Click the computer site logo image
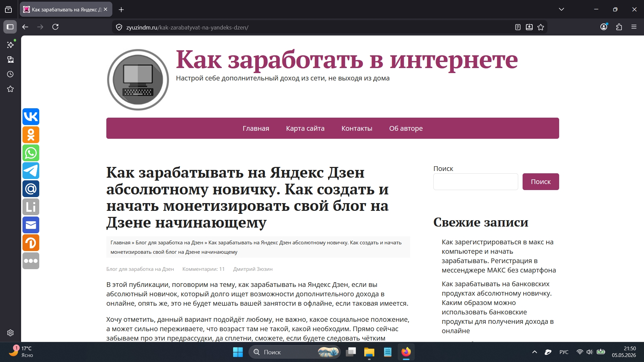This screenshot has width=644, height=362. point(138,80)
